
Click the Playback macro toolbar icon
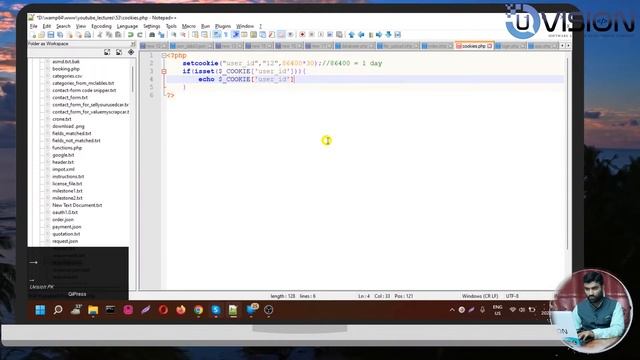(x=321, y=35)
